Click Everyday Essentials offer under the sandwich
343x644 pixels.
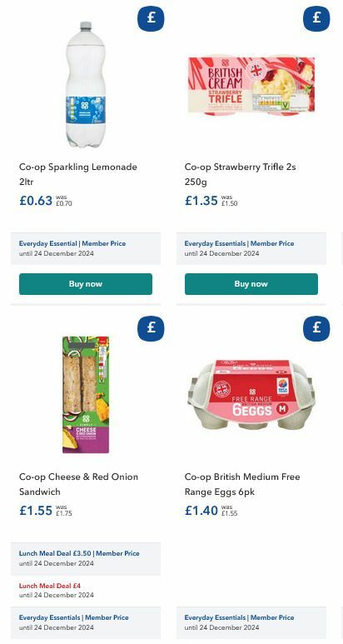(86, 622)
